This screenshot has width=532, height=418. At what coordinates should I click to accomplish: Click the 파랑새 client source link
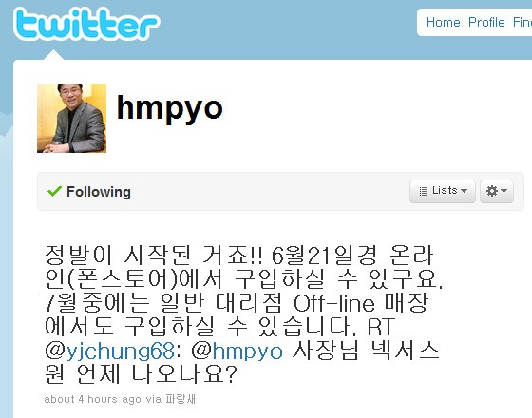180,399
